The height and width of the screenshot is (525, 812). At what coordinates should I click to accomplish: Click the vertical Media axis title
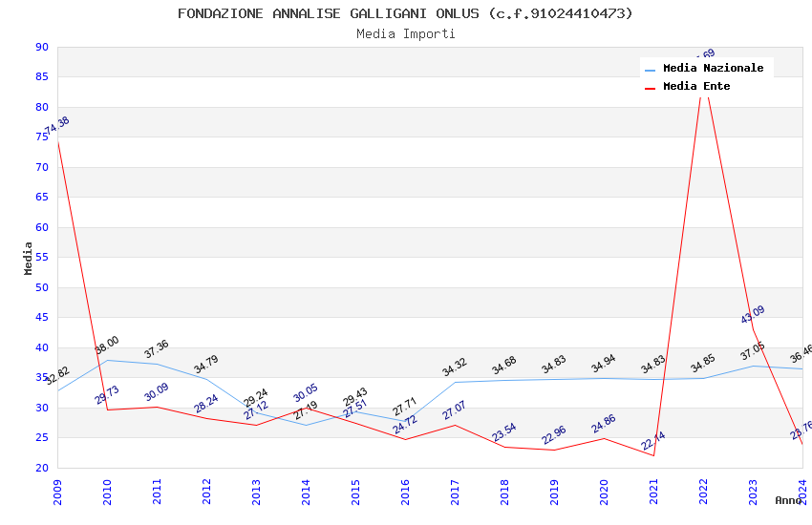click(x=28, y=258)
